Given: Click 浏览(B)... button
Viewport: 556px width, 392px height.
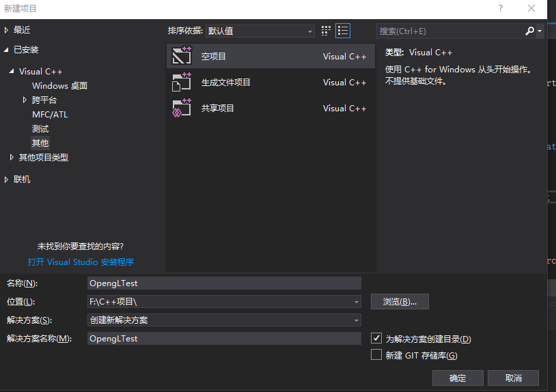Looking at the screenshot, I should pyautogui.click(x=400, y=302).
